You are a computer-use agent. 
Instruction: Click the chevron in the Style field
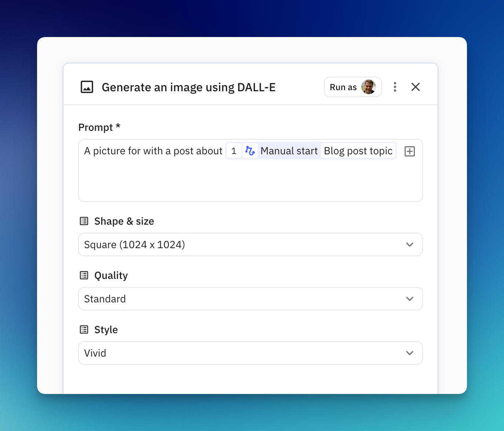410,353
